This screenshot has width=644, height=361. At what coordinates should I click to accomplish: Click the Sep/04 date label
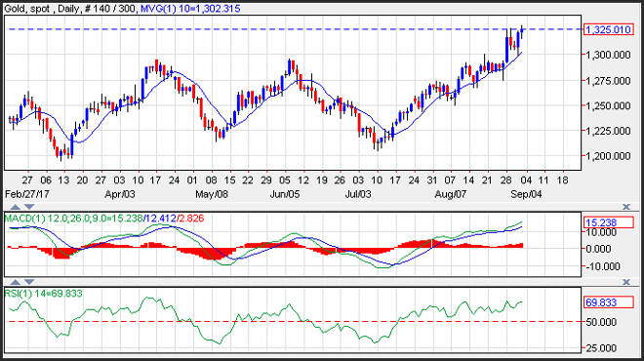pos(526,194)
